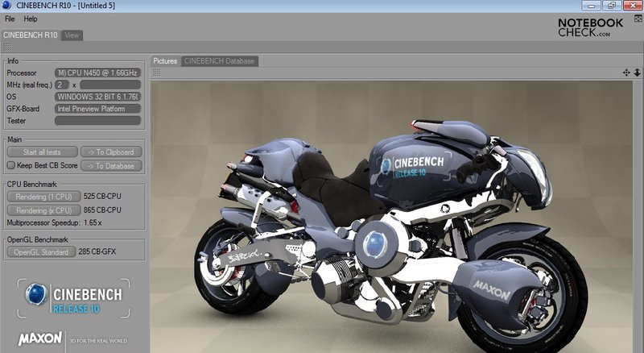Click the MAXON logo in left panel

click(39, 338)
